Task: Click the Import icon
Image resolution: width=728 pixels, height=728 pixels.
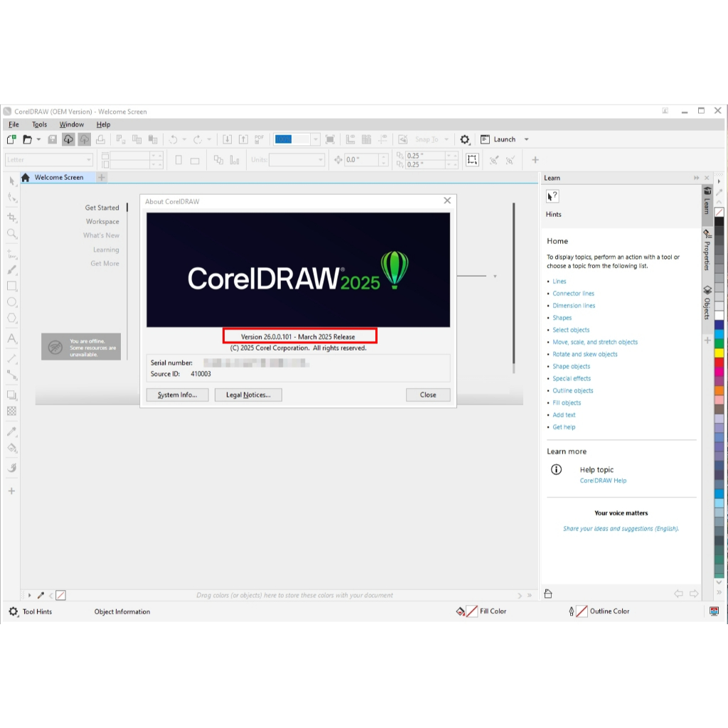Action: (x=227, y=139)
